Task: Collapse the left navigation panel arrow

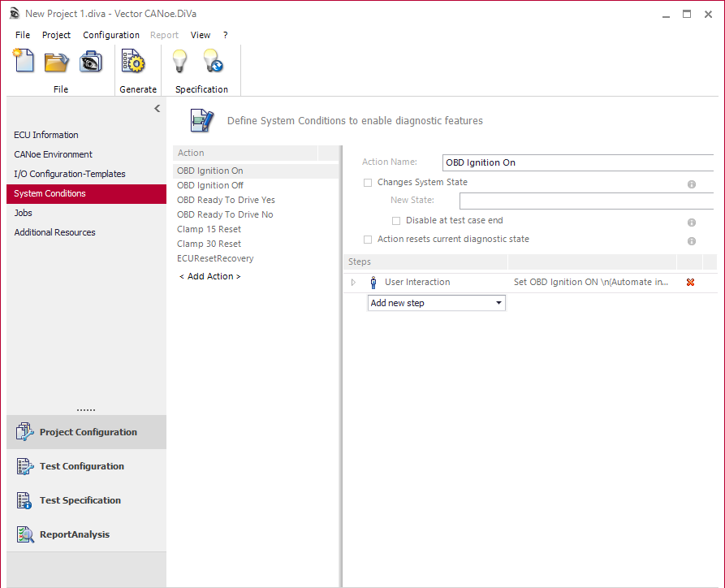Action: [158, 108]
